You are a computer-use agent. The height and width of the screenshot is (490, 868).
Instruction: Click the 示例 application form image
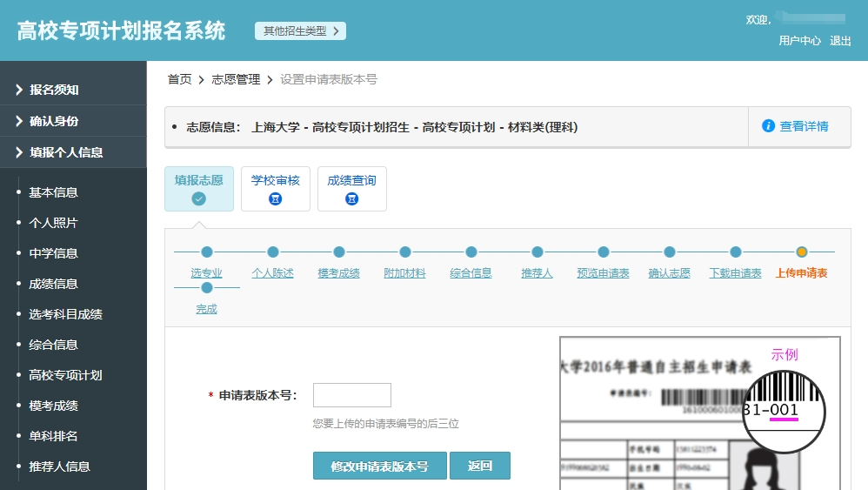tap(700, 413)
